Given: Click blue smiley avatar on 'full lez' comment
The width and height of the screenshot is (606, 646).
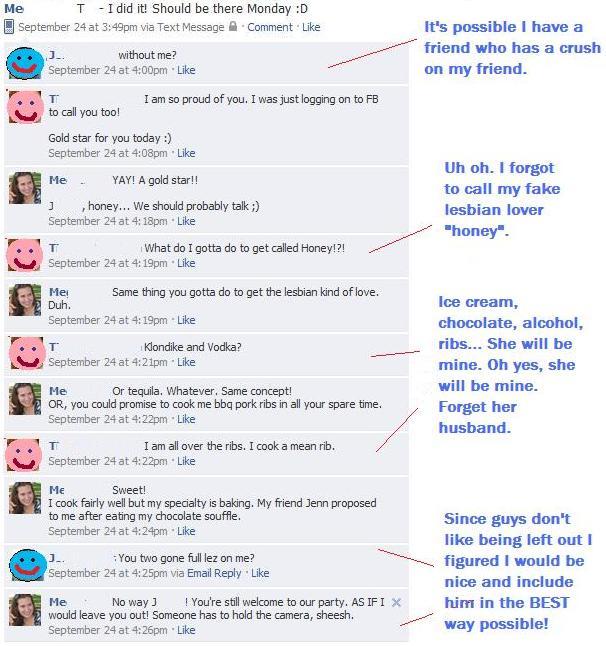Looking at the screenshot, I should point(28,565).
